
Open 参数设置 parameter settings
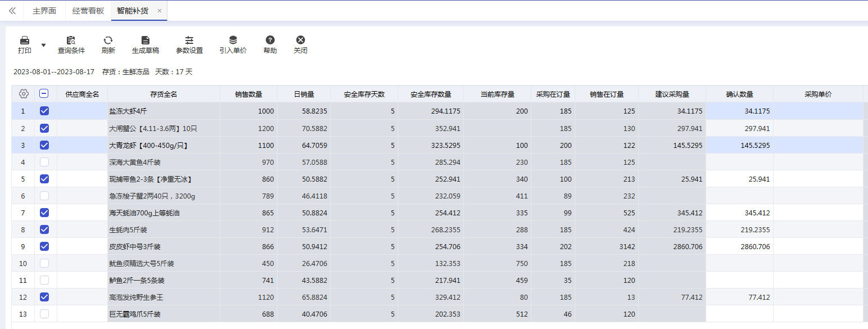[x=189, y=44]
